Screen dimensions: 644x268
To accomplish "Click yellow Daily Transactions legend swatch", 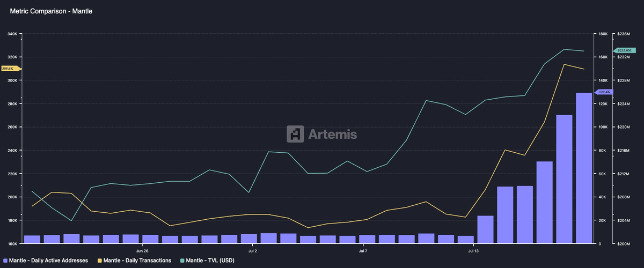I will pos(100,260).
